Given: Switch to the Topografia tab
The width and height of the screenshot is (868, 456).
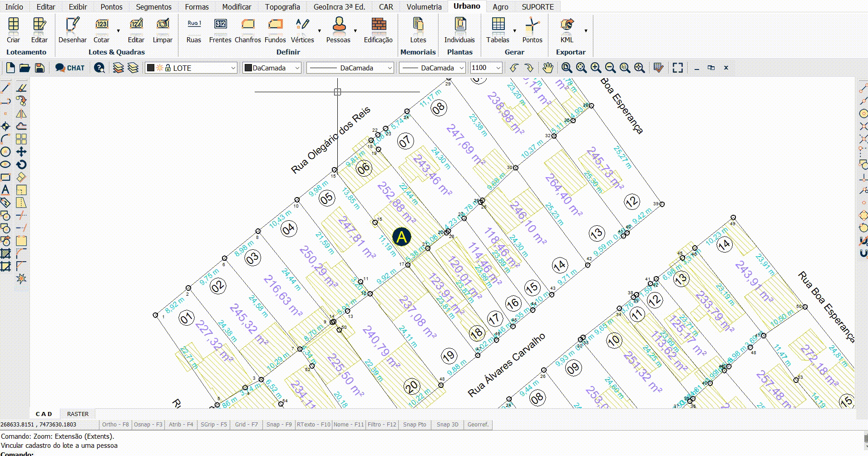Looking at the screenshot, I should [282, 7].
